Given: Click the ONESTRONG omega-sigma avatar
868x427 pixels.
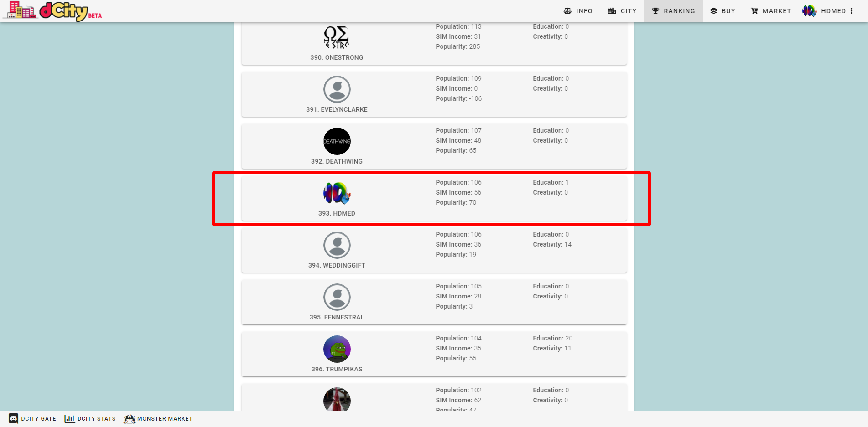Looking at the screenshot, I should click(x=337, y=37).
